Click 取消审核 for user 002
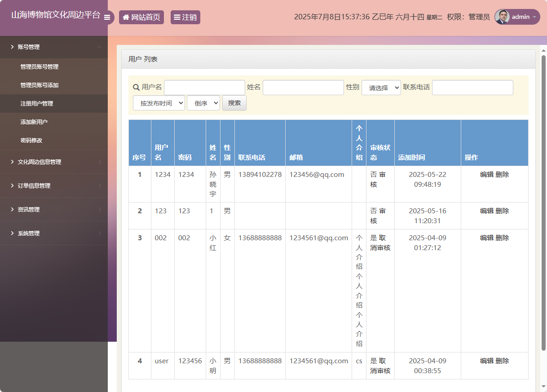 point(380,242)
